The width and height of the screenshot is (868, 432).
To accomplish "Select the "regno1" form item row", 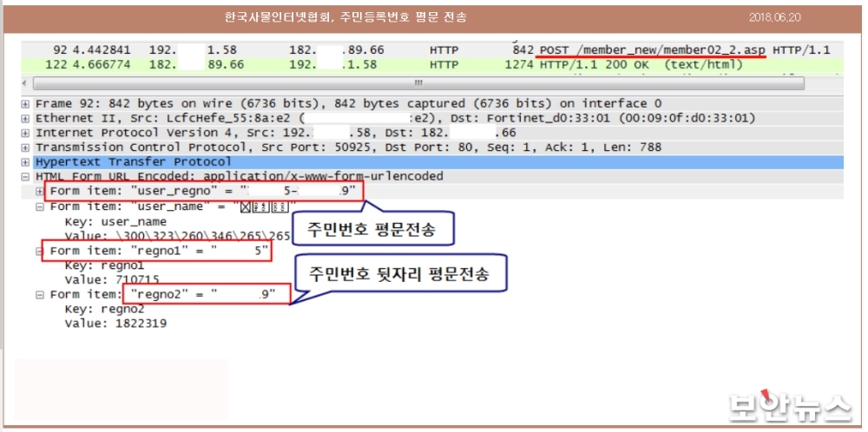I will tap(160, 251).
